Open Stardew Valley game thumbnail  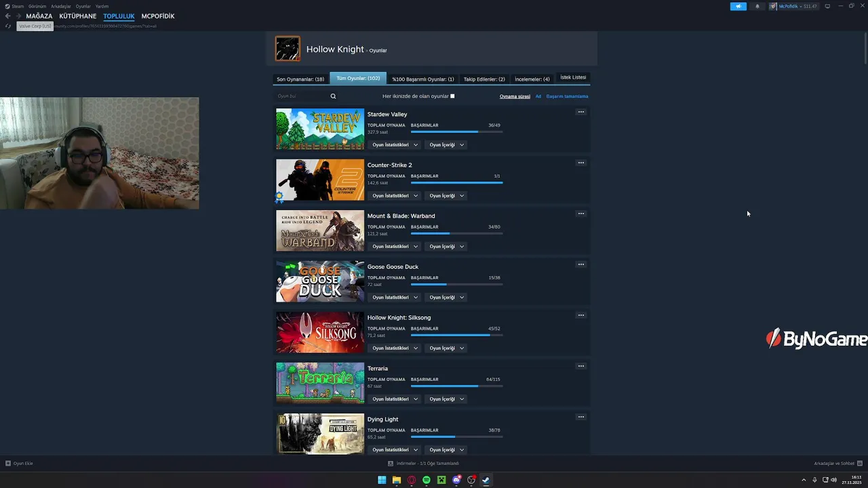(320, 129)
